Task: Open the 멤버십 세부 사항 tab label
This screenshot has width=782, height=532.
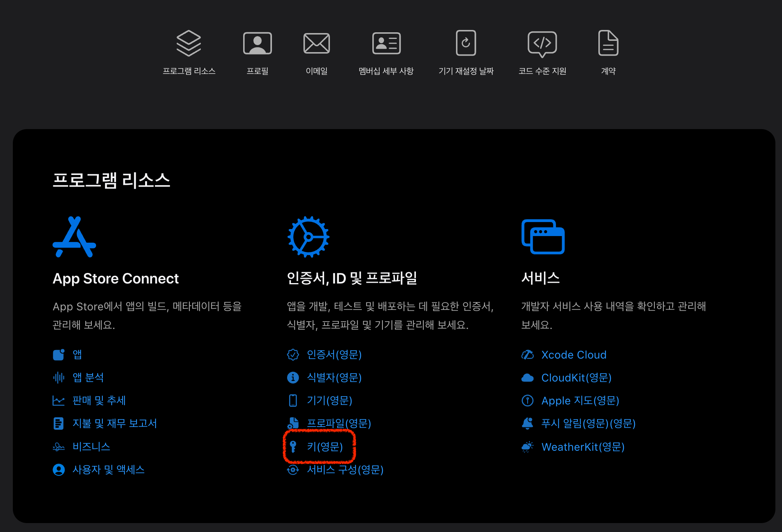Action: coord(386,71)
